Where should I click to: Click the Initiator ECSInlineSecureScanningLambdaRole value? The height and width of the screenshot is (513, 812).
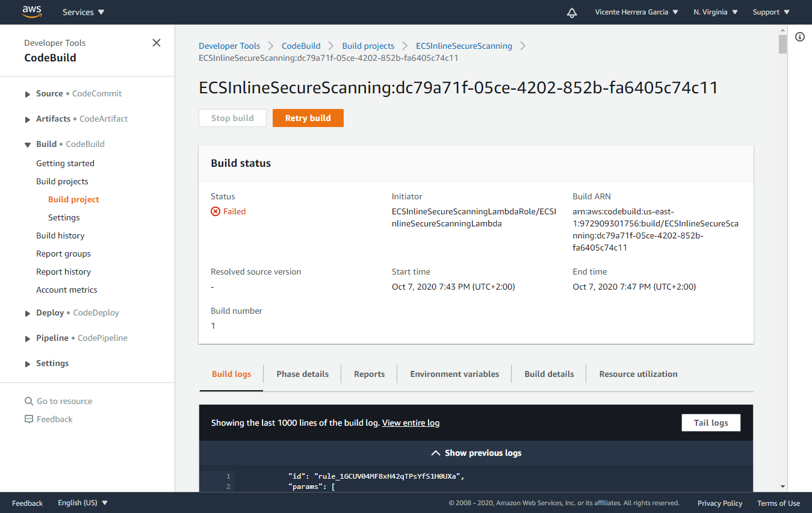click(474, 217)
